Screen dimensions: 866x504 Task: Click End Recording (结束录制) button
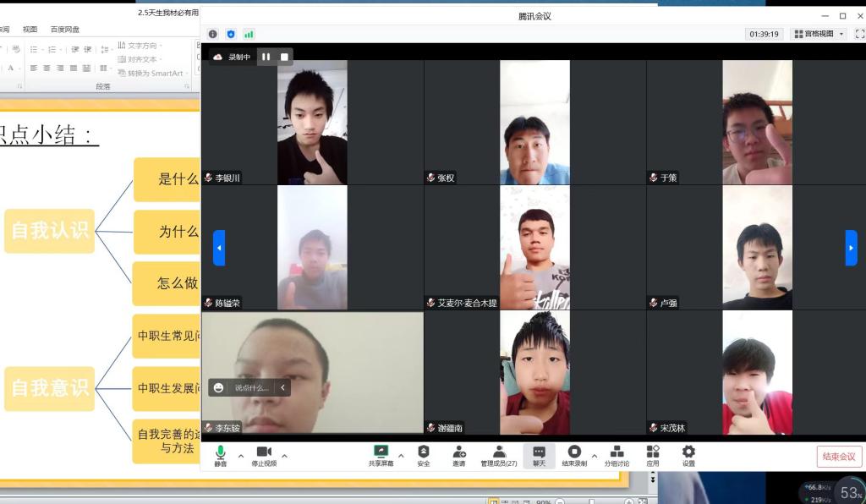coord(574,454)
